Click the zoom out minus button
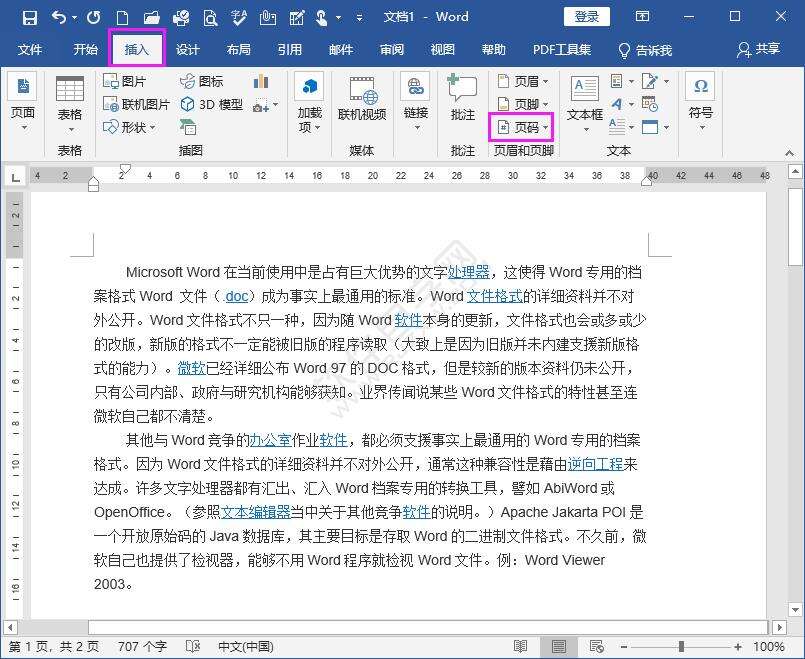 624,647
